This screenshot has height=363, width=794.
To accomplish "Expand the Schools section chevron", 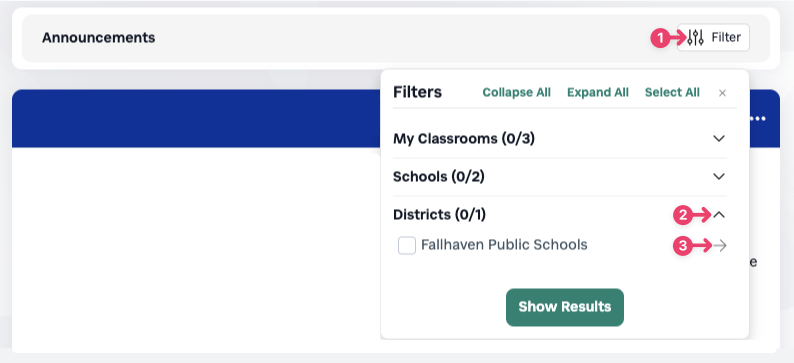I will [719, 177].
